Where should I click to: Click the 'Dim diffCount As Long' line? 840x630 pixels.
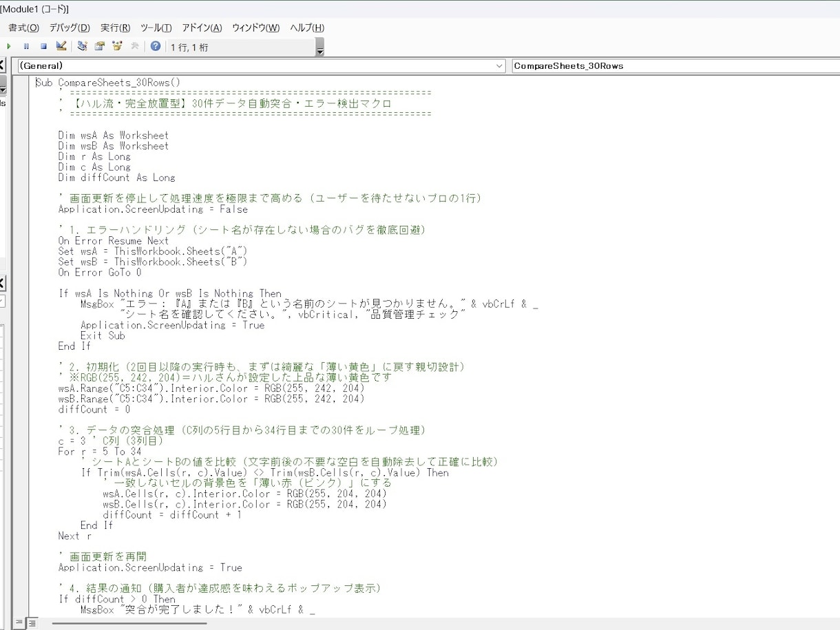117,178
